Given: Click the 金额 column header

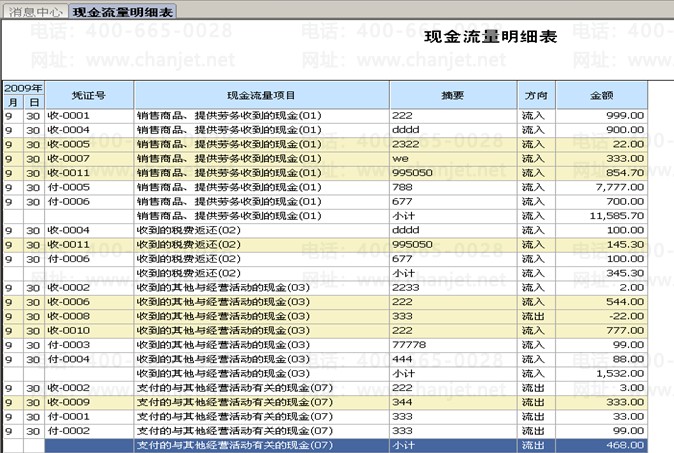Looking at the screenshot, I should (601, 95).
